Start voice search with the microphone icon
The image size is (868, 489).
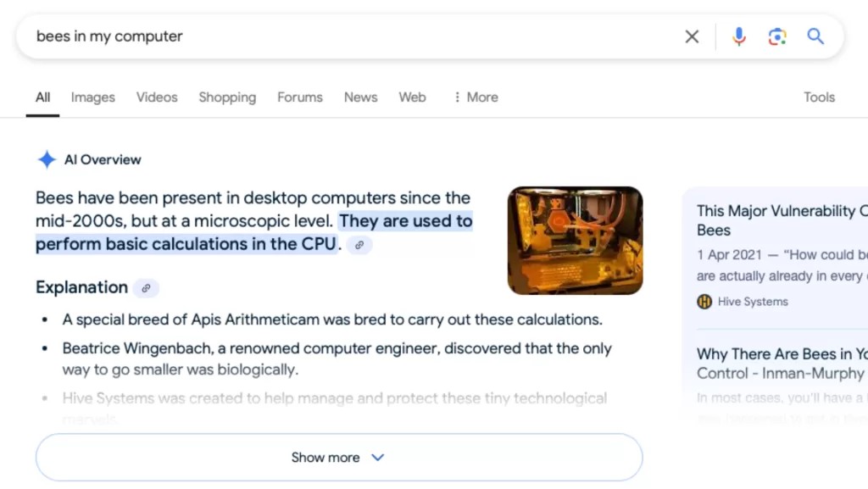(738, 36)
